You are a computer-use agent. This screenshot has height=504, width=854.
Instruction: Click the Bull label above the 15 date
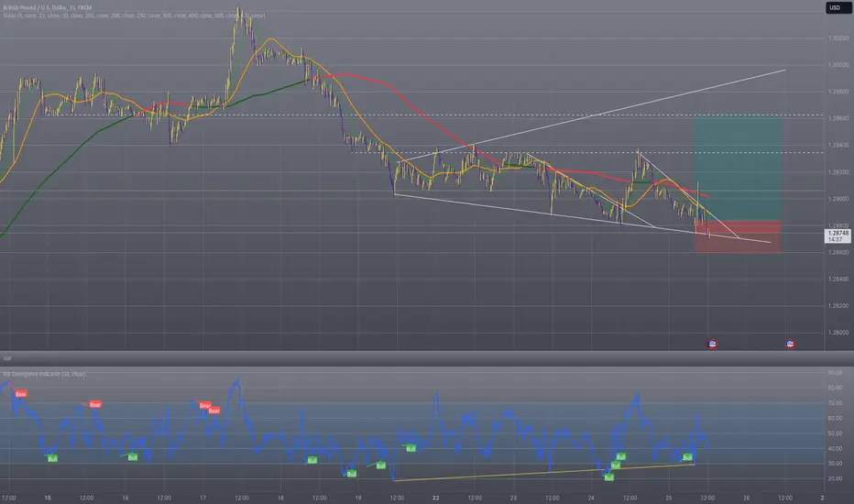52,459
